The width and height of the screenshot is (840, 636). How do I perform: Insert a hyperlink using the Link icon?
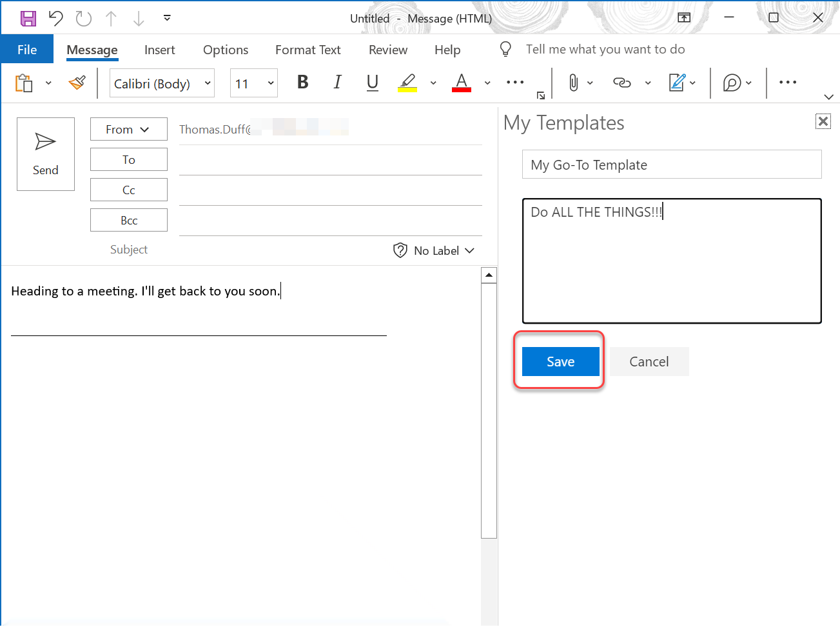[x=621, y=83]
